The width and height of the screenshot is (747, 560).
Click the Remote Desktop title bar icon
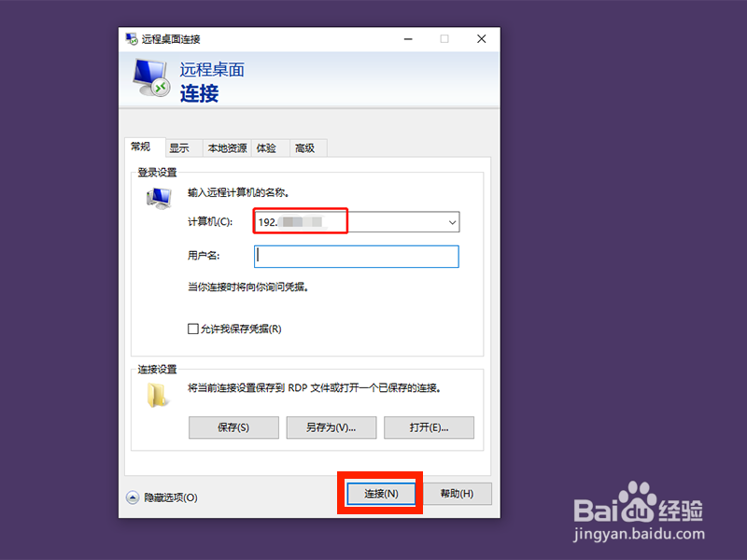[x=131, y=39]
